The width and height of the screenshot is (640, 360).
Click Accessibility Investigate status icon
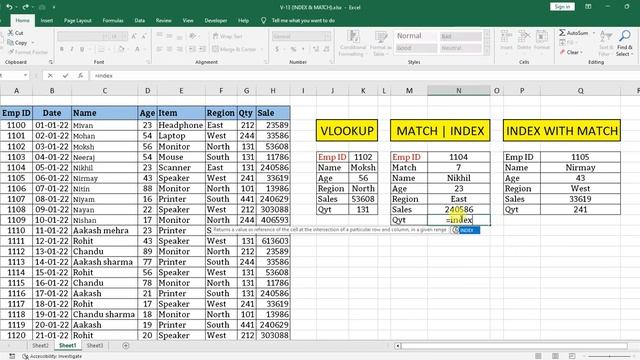25,356
